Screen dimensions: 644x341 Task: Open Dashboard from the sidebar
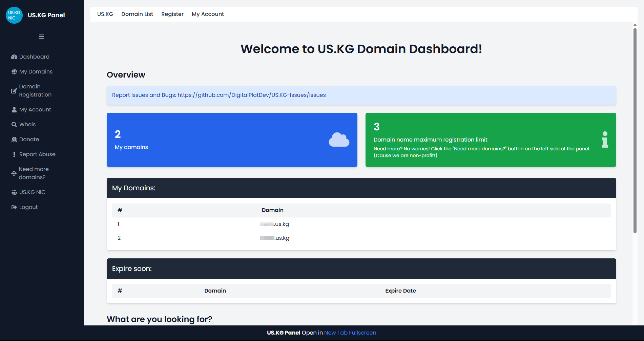coord(34,57)
